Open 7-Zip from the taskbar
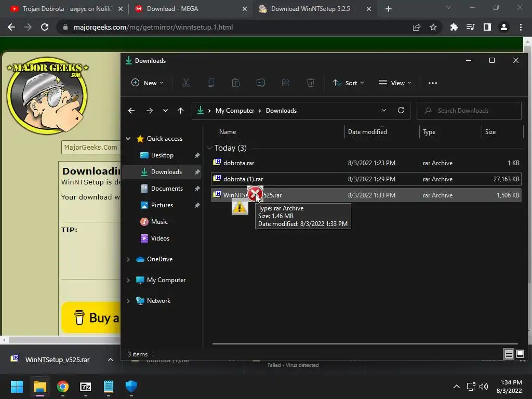Viewport: 532px width, 399px height. pos(86,387)
